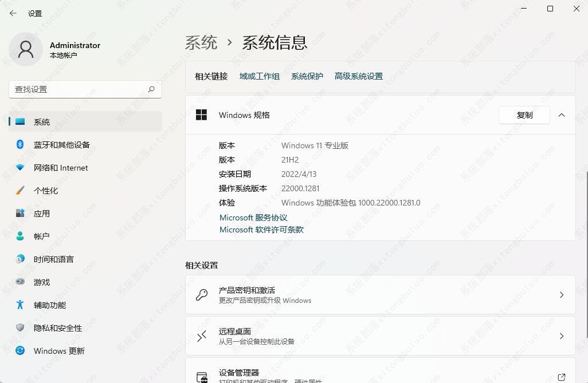
Task: Open 设备管理器 in new window
Action: coord(562,375)
